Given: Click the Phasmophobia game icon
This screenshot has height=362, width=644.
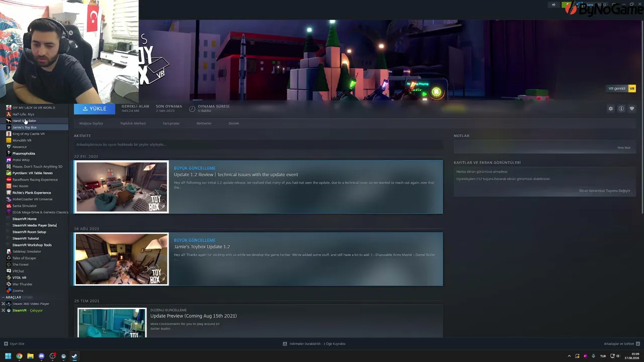Looking at the screenshot, I should point(9,153).
